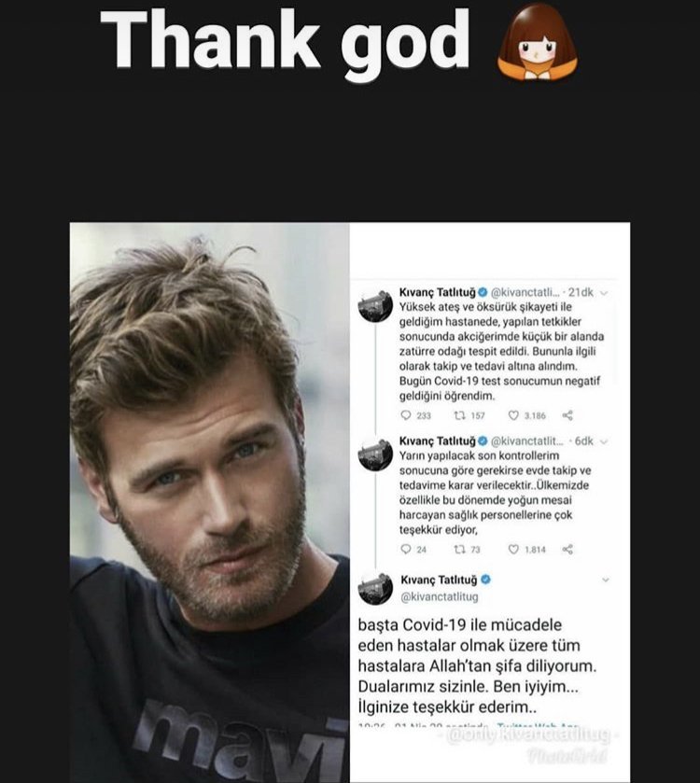
Task: Tap the heart icon beside 1.814
Action: point(513,549)
